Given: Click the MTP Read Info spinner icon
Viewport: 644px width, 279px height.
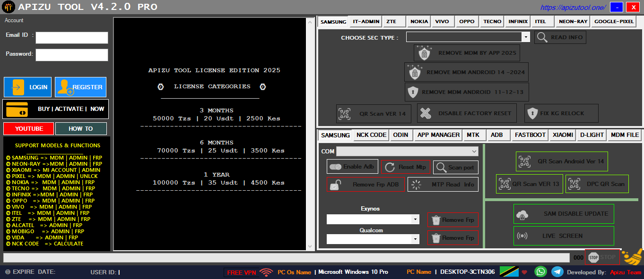Looking at the screenshot, I should pyautogui.click(x=416, y=184).
